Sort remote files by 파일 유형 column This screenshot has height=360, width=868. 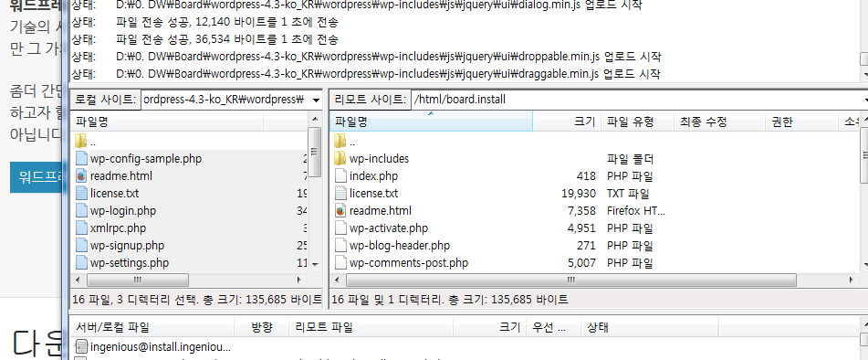pos(637,122)
